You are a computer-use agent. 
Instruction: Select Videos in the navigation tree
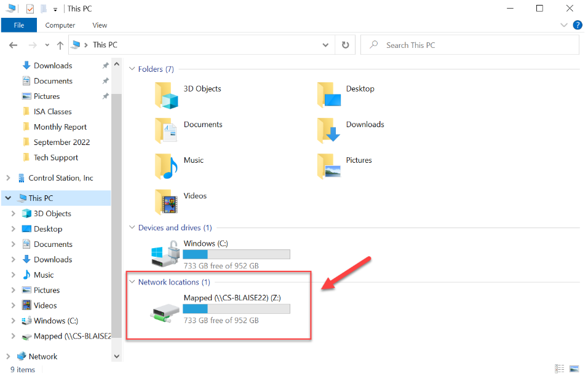[x=45, y=306]
